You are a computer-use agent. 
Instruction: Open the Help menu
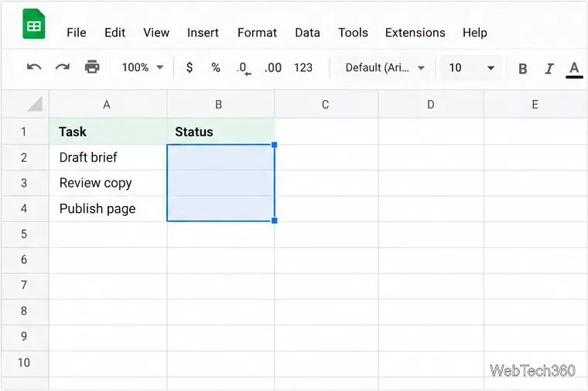475,33
